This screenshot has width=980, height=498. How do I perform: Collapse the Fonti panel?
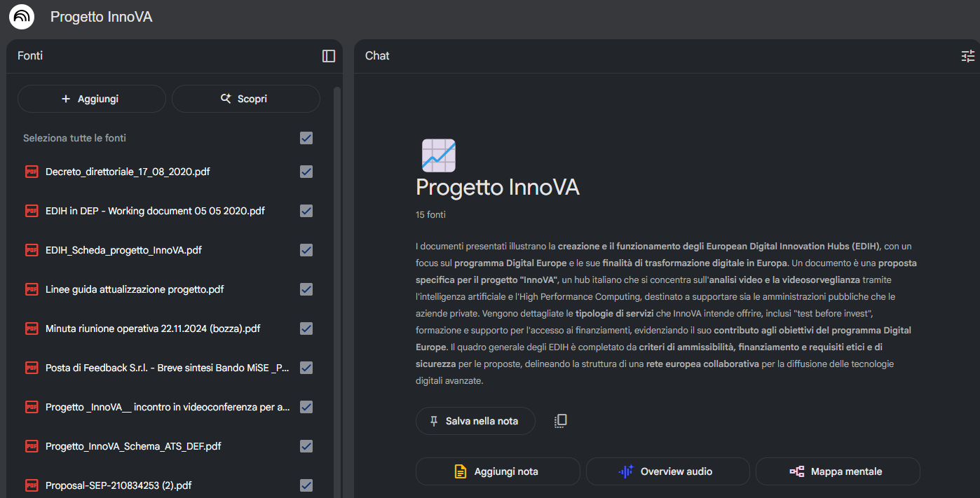tap(328, 56)
